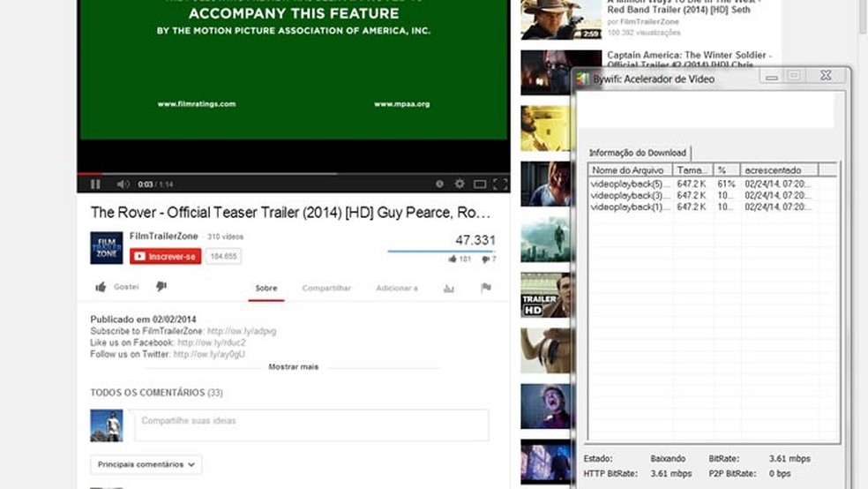Expand description with Mostrar mais
Image resolution: width=868 pixels, height=489 pixels.
pyautogui.click(x=294, y=366)
